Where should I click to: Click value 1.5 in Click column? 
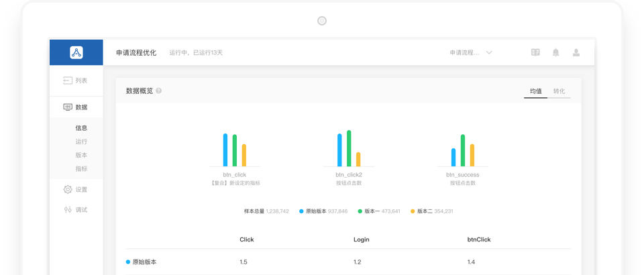tap(244, 262)
